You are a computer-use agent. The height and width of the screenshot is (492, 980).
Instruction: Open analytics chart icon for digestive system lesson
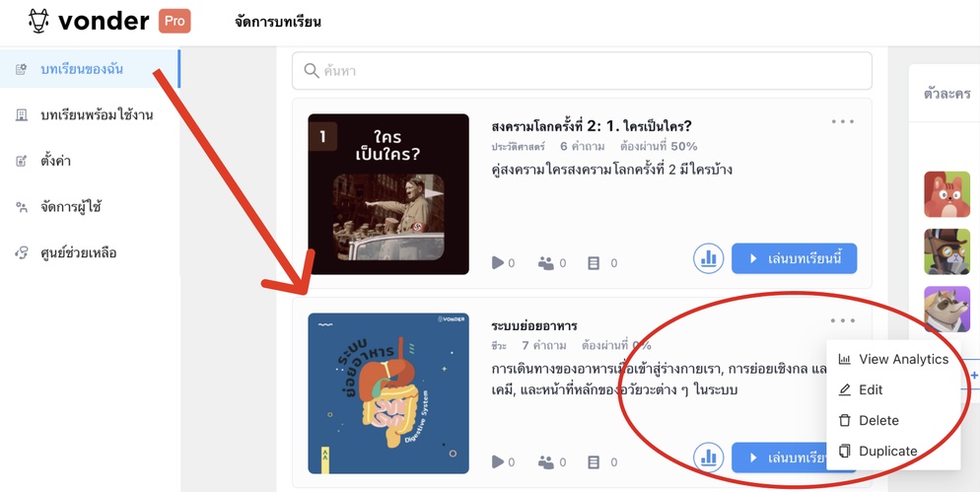[709, 457]
